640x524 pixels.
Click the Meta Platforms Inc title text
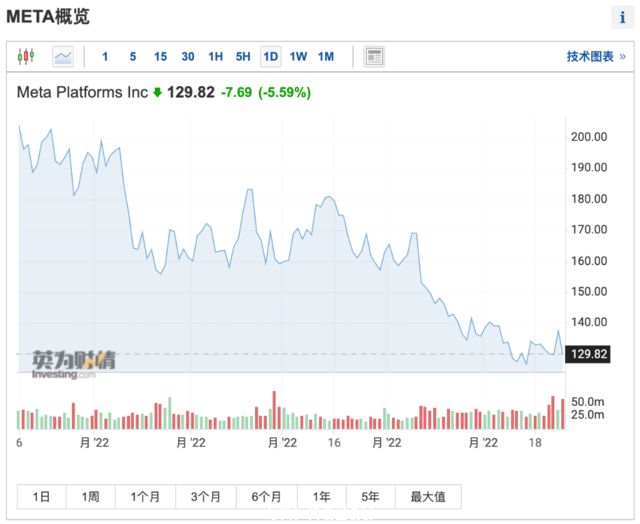click(x=82, y=92)
